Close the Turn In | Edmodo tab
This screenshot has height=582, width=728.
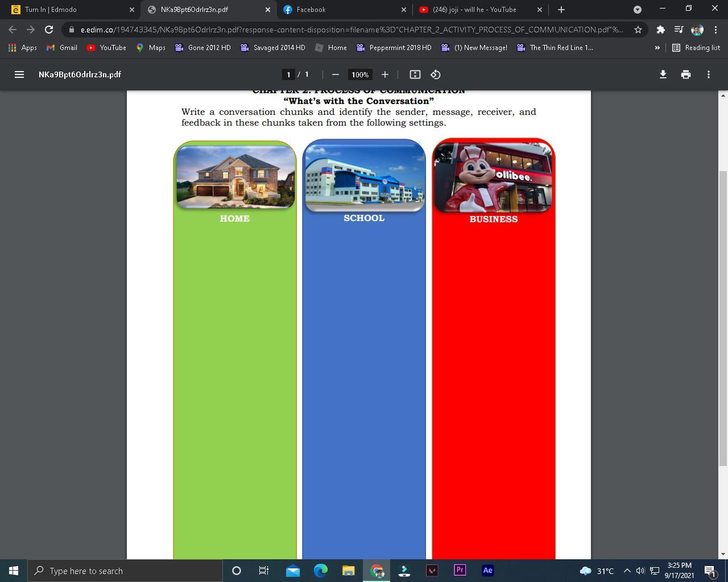[x=132, y=10]
